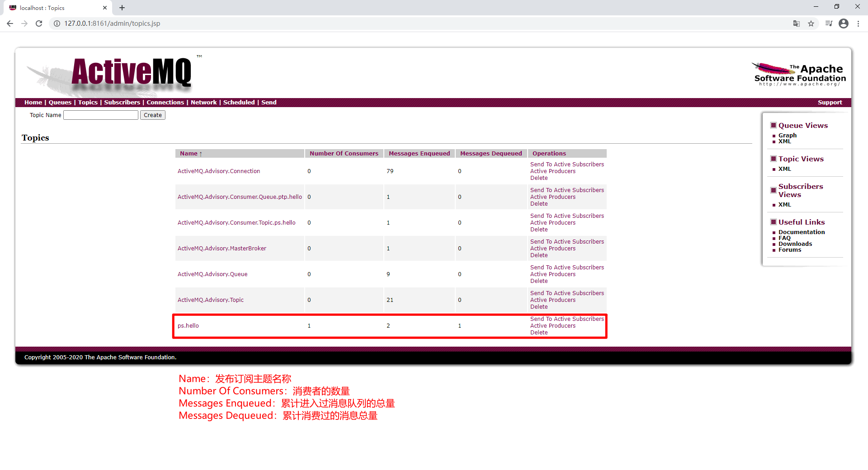
Task: Open topic ActiveMQ.Advisory.Queue
Action: [212, 274]
